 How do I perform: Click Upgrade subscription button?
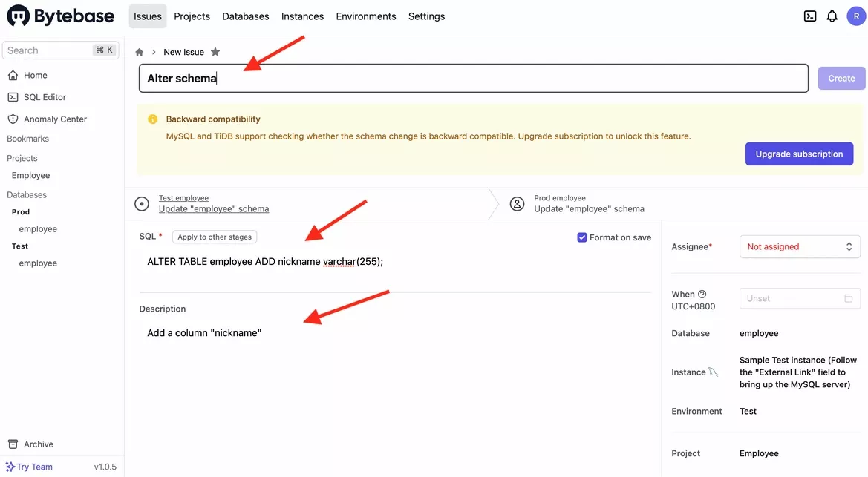799,154
